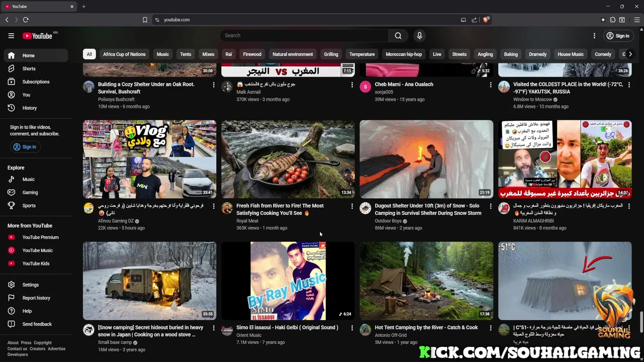Show more filter chips with right chevron
644x362 pixels.
(x=630, y=54)
